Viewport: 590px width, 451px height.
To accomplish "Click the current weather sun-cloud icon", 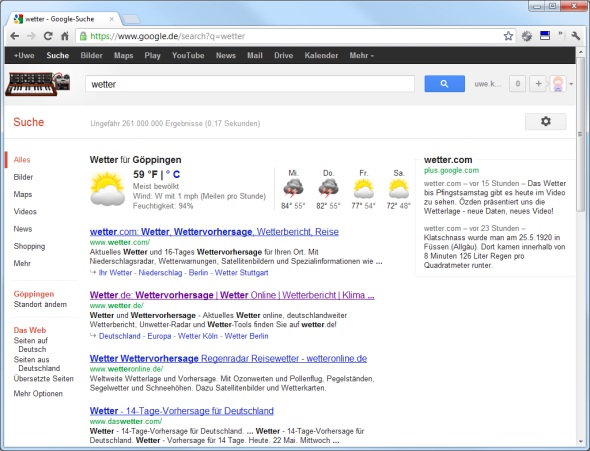I will (108, 189).
